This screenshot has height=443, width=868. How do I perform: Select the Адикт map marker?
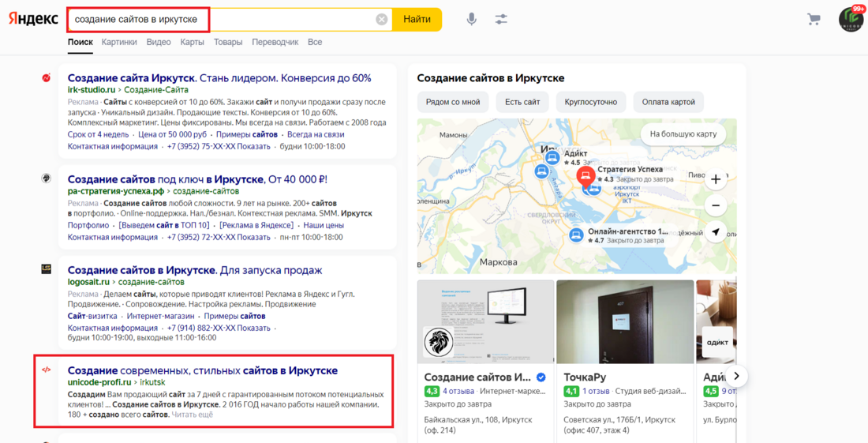click(552, 158)
